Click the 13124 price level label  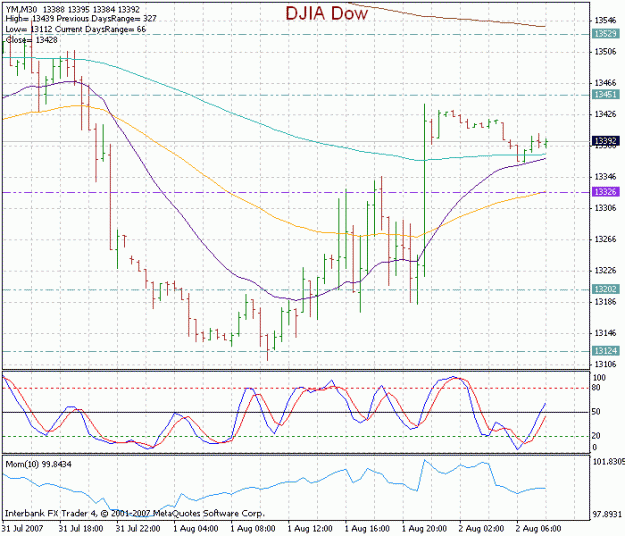[x=606, y=351]
